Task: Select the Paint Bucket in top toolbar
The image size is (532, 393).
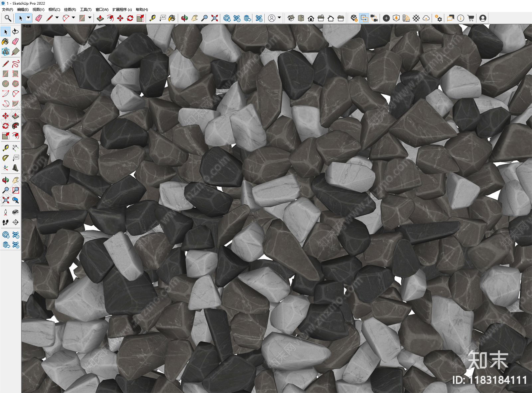Action: pyautogui.click(x=172, y=18)
